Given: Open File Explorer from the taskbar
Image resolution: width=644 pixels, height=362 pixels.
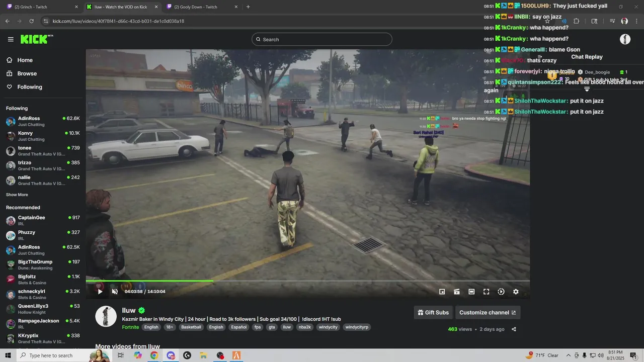Looking at the screenshot, I should 204,355.
